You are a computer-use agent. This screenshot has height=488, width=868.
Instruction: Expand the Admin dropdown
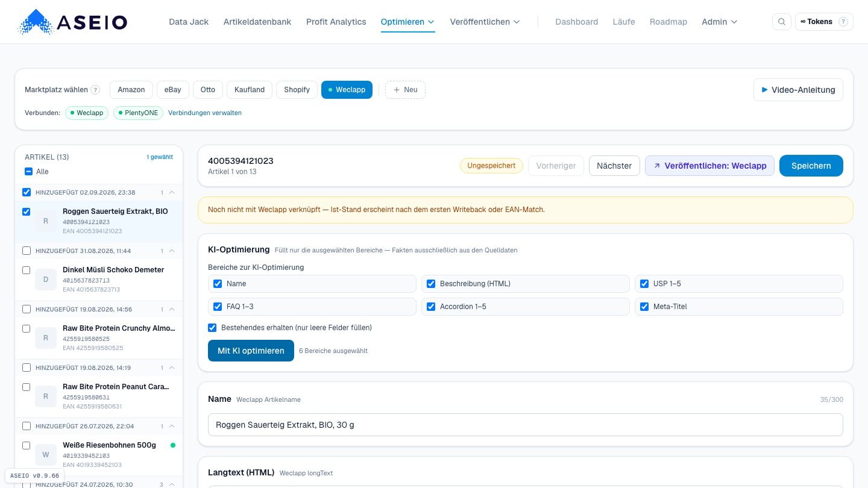[x=720, y=22]
